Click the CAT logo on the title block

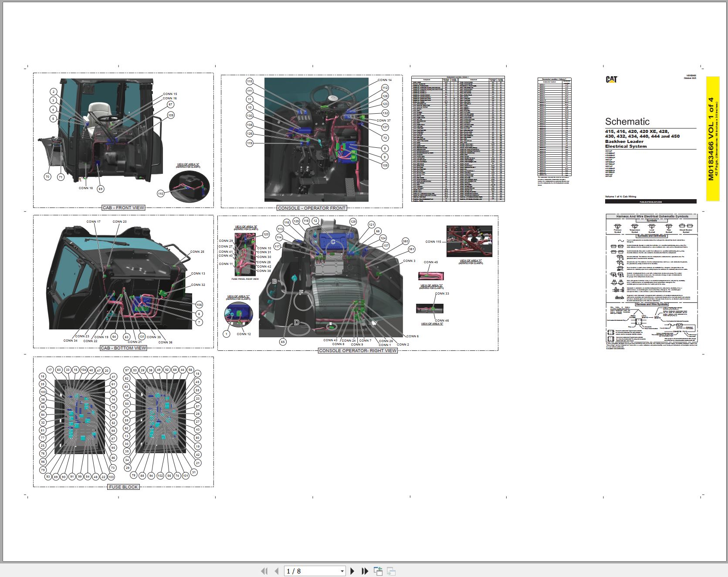pyautogui.click(x=611, y=79)
